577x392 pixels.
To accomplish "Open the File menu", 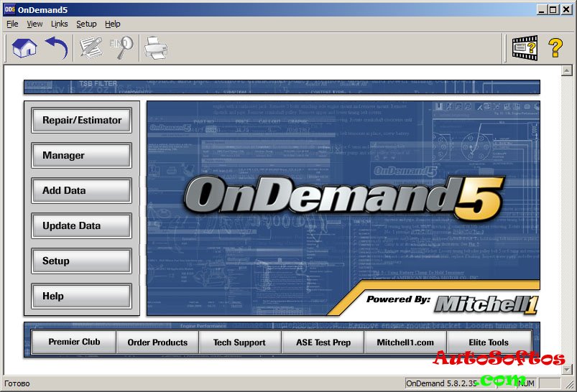I will [x=12, y=24].
